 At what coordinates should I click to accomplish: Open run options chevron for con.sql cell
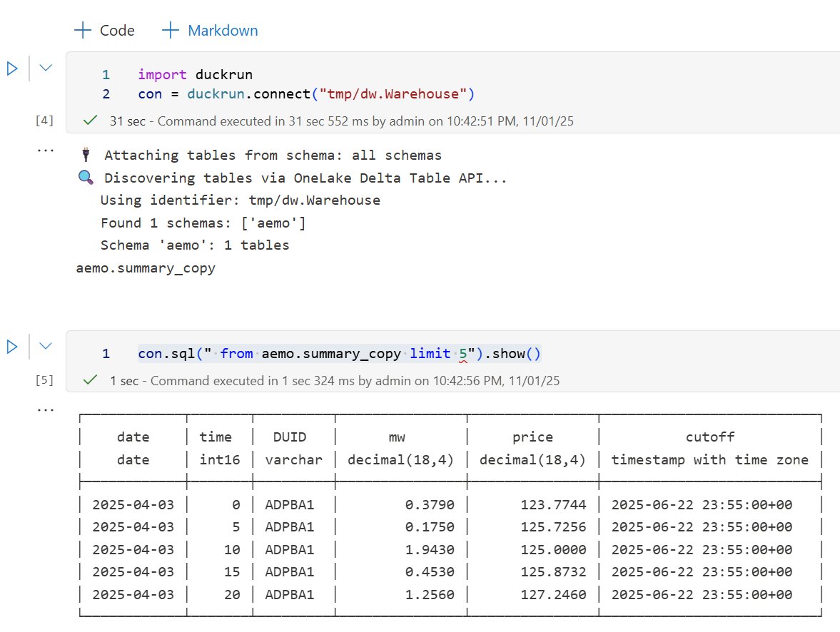coord(46,346)
